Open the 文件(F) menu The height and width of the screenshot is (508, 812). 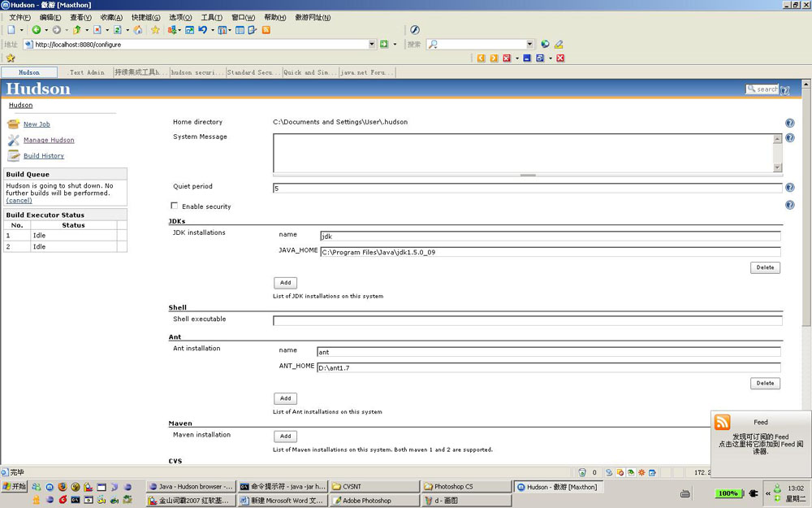pyautogui.click(x=19, y=18)
